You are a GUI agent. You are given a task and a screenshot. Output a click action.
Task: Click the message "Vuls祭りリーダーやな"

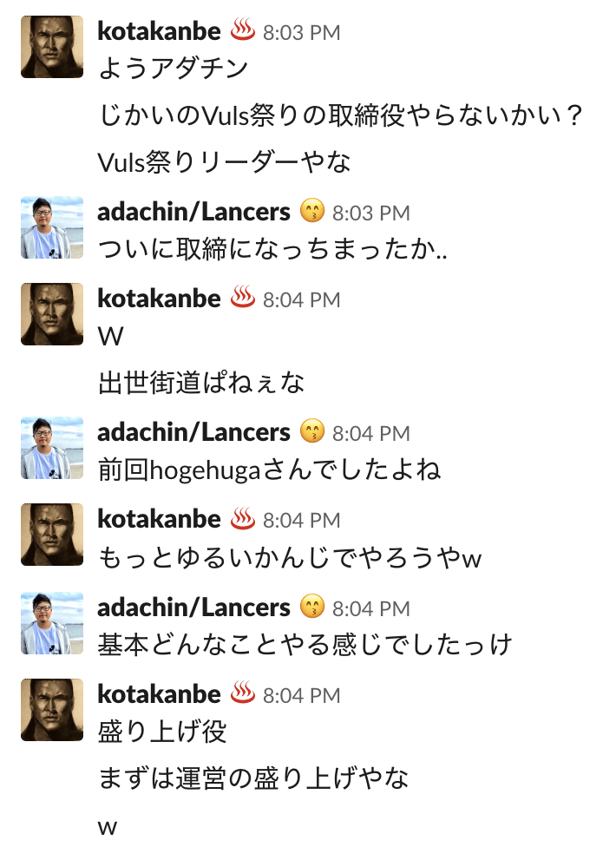click(225, 161)
